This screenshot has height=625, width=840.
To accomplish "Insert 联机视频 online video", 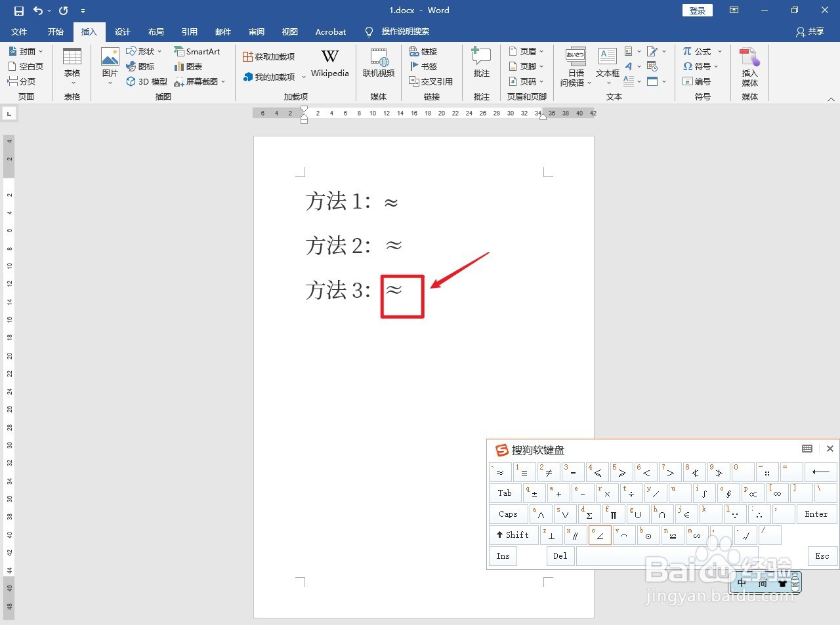I will [379, 64].
